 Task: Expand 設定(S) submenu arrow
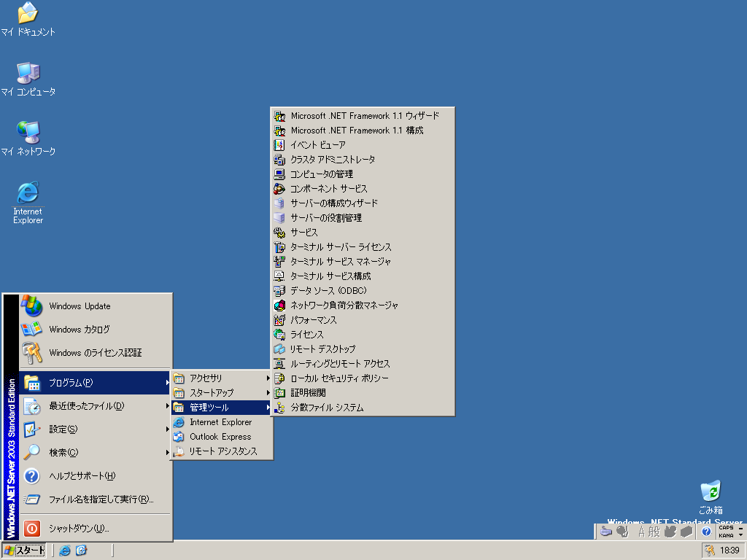[167, 429]
